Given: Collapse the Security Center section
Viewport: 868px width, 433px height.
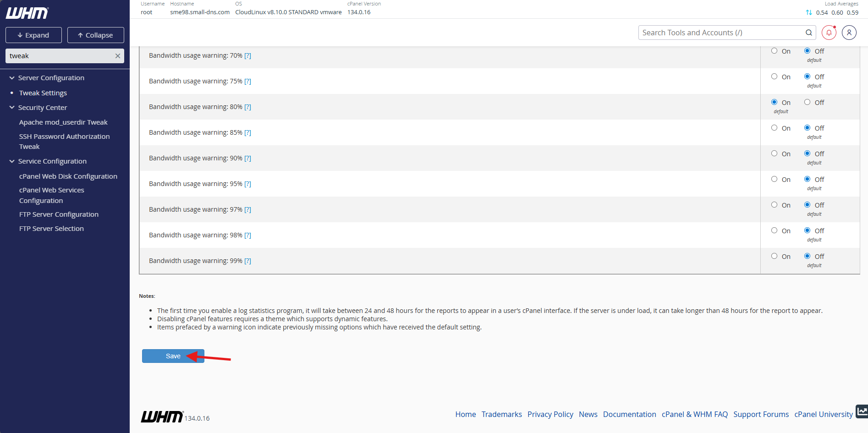Looking at the screenshot, I should pyautogui.click(x=12, y=108).
